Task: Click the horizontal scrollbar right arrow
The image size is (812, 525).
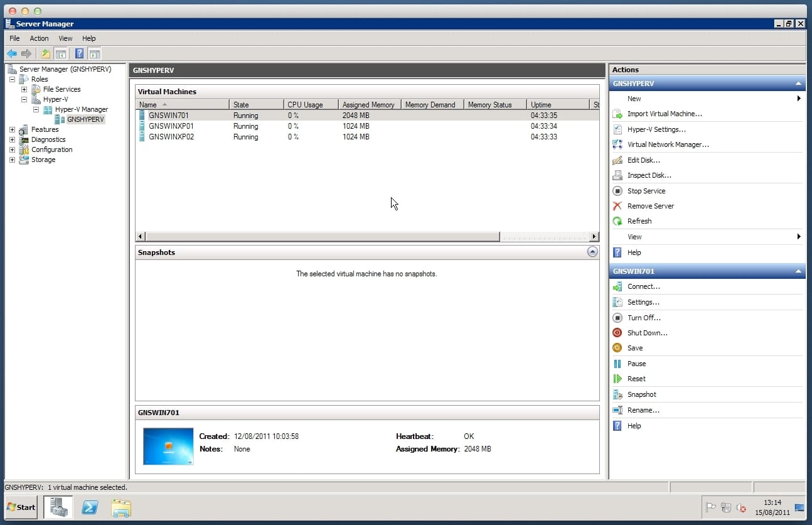Action: pyautogui.click(x=594, y=237)
